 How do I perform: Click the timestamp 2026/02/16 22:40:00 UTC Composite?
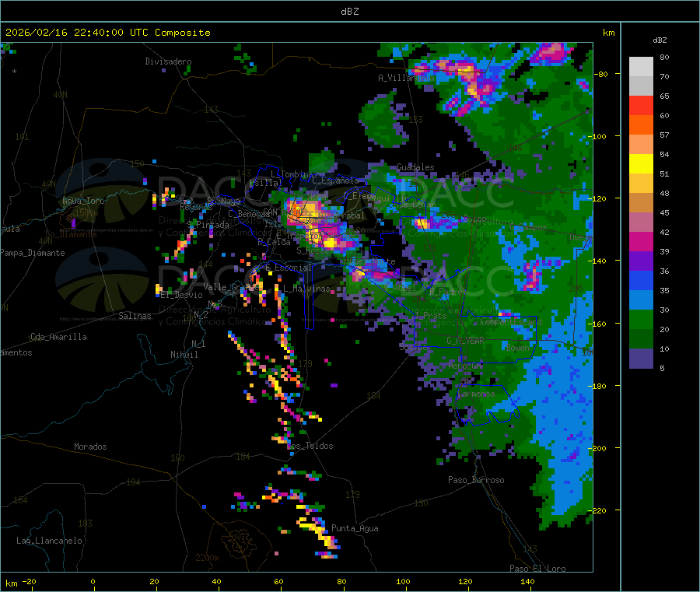click(107, 33)
